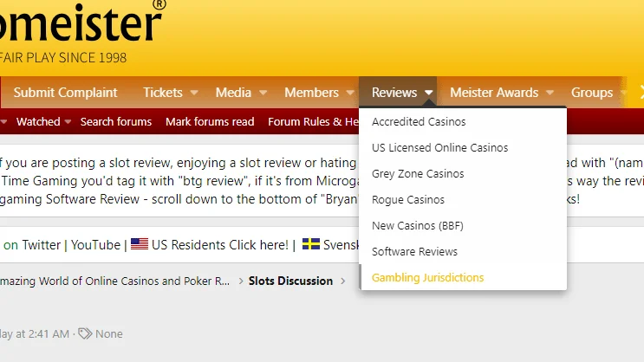This screenshot has height=362, width=644.
Task: Open Software Reviews menu entry
Action: [x=463, y=251]
